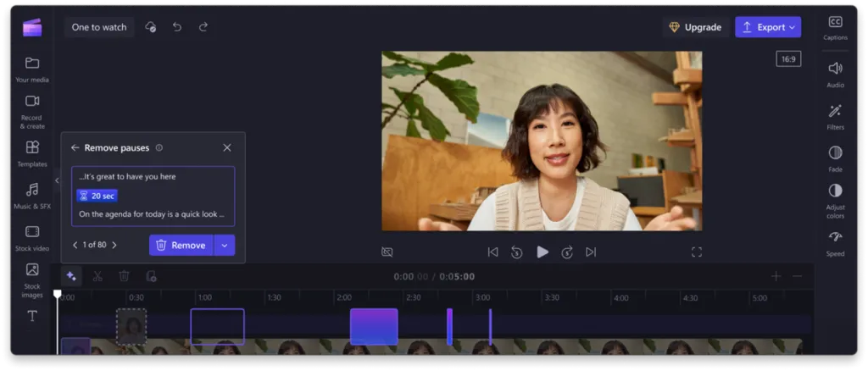Open the Fade settings

tap(834, 157)
